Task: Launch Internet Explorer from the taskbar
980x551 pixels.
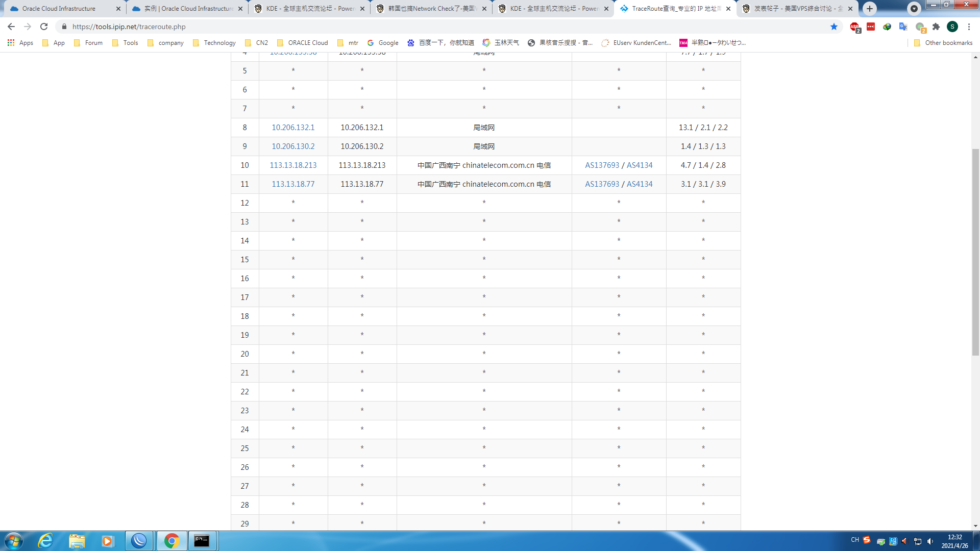Action: (x=45, y=541)
